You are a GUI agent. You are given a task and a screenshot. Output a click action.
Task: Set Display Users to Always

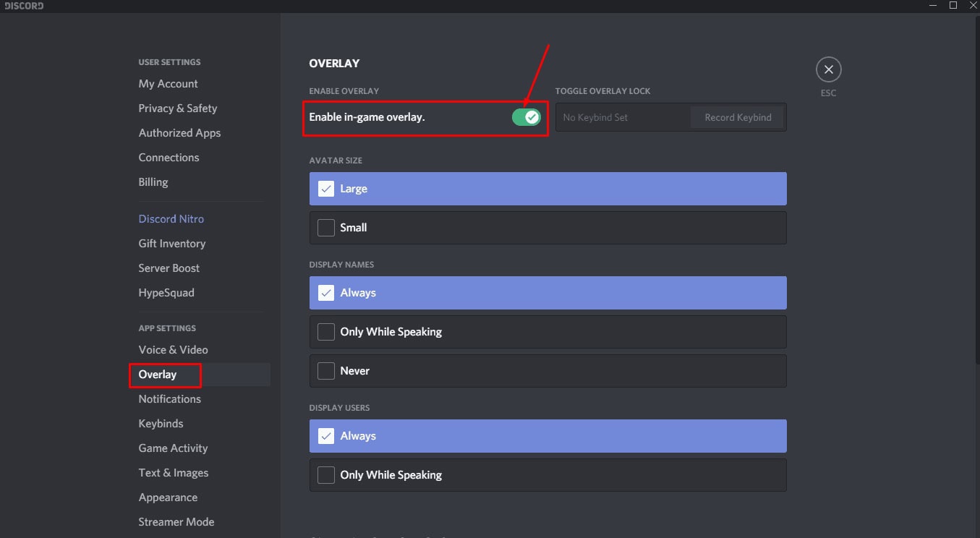(x=326, y=436)
